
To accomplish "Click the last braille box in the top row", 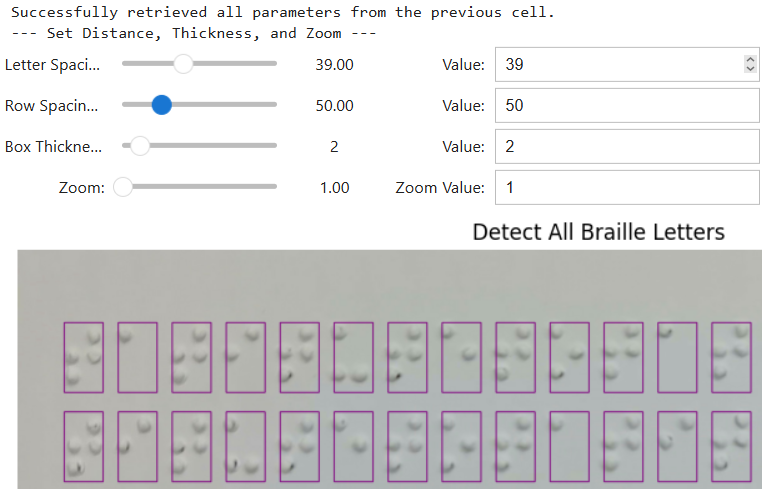I will click(731, 357).
